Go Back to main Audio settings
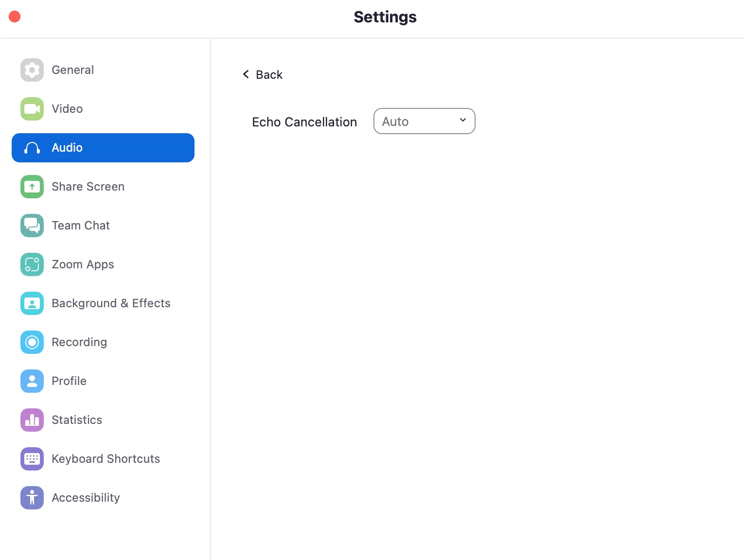This screenshot has height=560, width=744. 263,75
